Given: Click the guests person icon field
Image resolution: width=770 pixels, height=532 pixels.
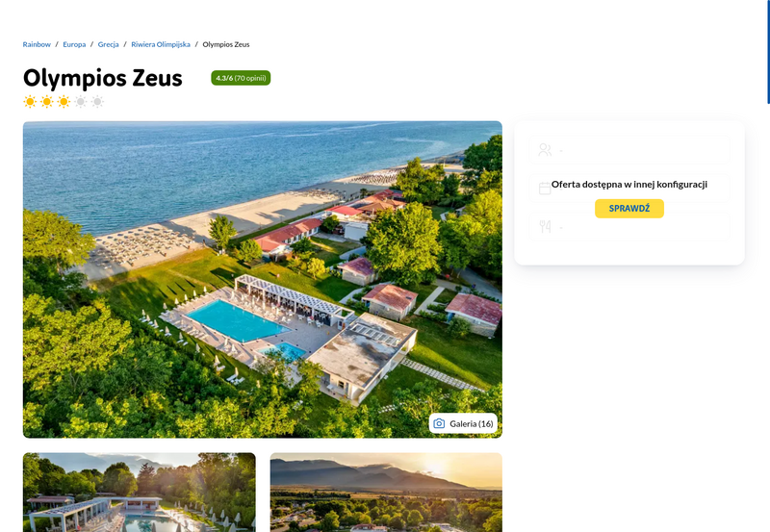Looking at the screenshot, I should pos(629,150).
